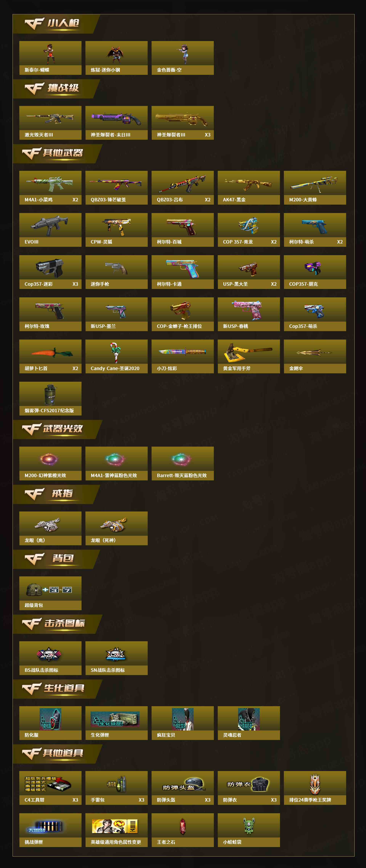Viewport: 366px width, 868px height.
Task: Click the 英雄级通用角色属性变更 ticket
Action: pyautogui.click(x=116, y=830)
